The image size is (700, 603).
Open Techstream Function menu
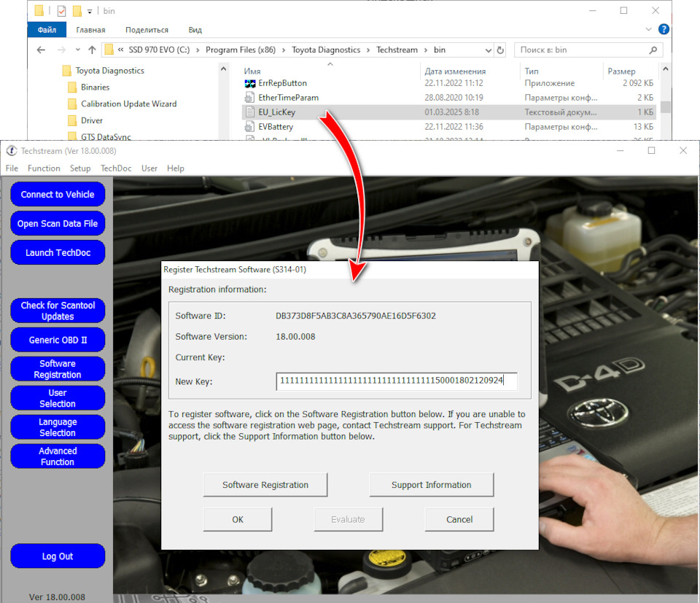point(44,168)
